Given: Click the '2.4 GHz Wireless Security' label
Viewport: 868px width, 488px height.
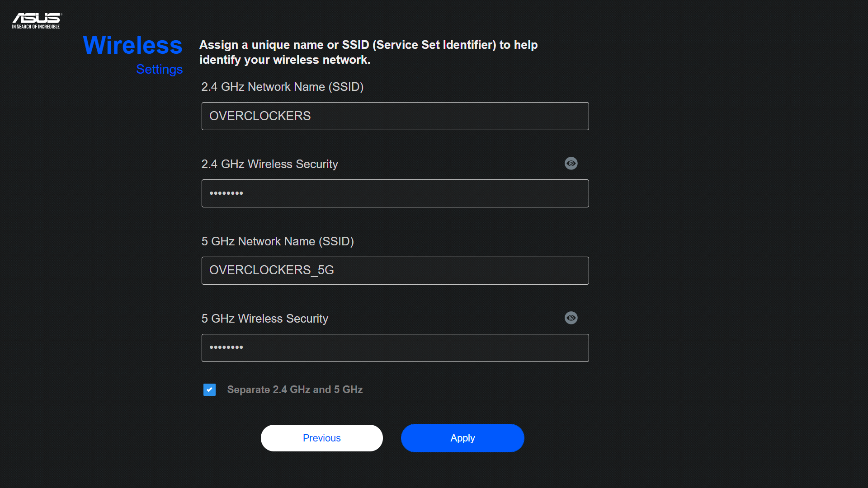Looking at the screenshot, I should point(269,164).
